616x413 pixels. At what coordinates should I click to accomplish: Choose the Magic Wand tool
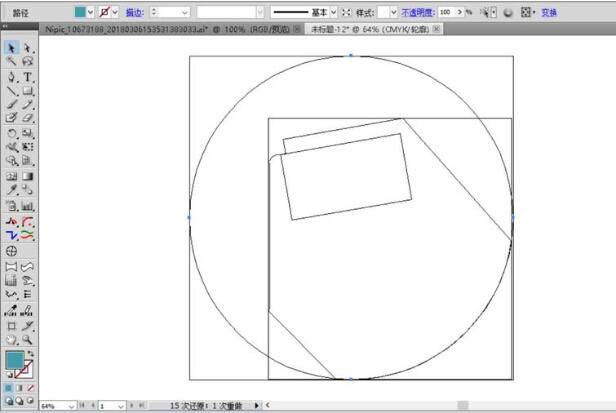point(11,61)
